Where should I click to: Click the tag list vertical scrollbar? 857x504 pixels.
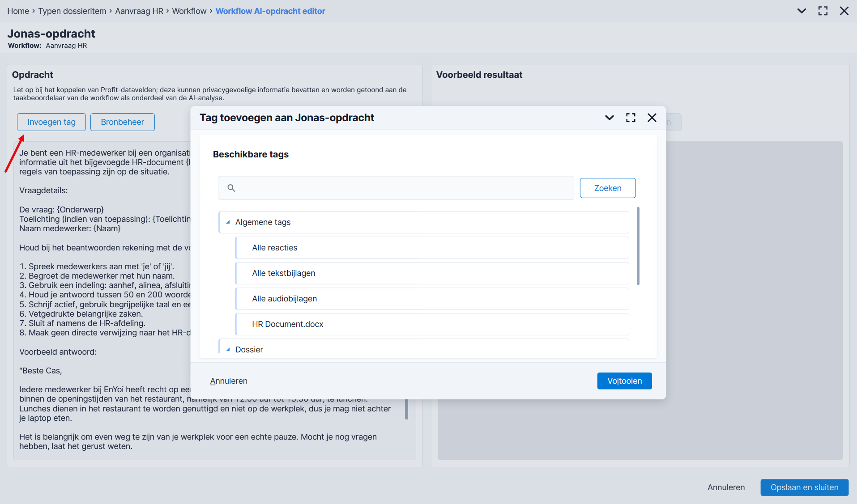click(638, 246)
